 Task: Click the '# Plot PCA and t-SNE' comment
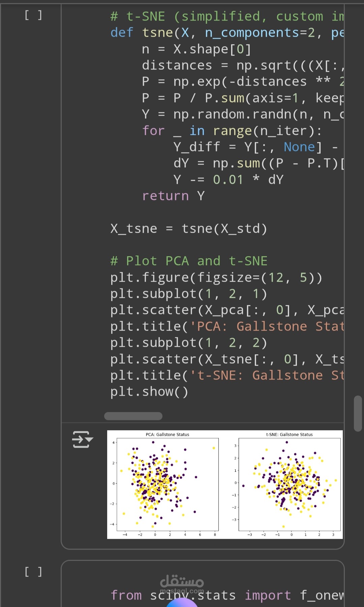click(189, 261)
